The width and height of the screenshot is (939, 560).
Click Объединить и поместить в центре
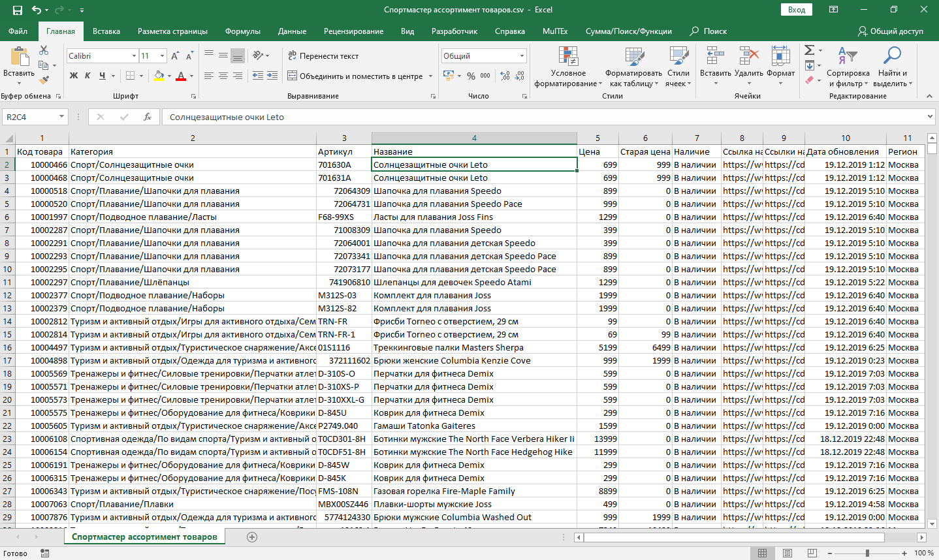point(355,76)
